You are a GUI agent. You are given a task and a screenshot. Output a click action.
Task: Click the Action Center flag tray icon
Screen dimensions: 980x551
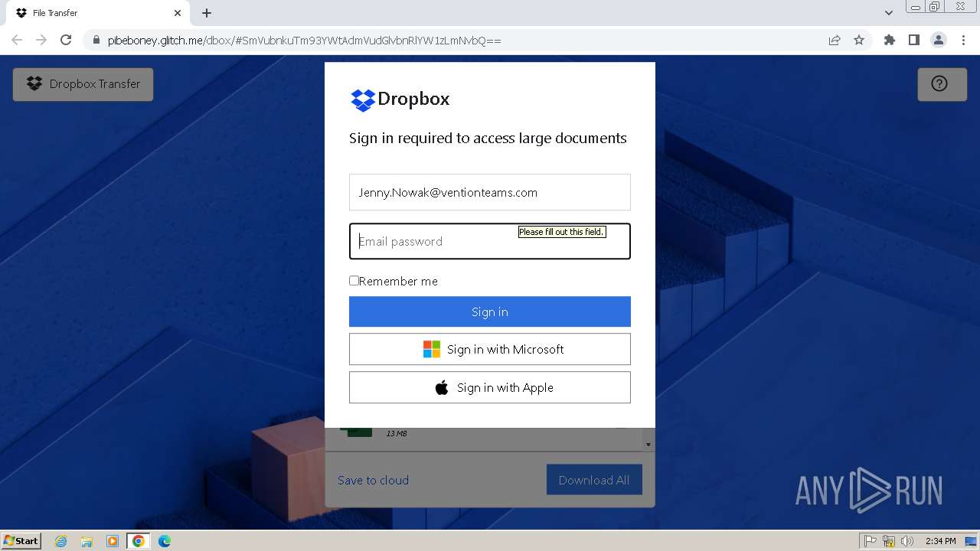click(871, 541)
